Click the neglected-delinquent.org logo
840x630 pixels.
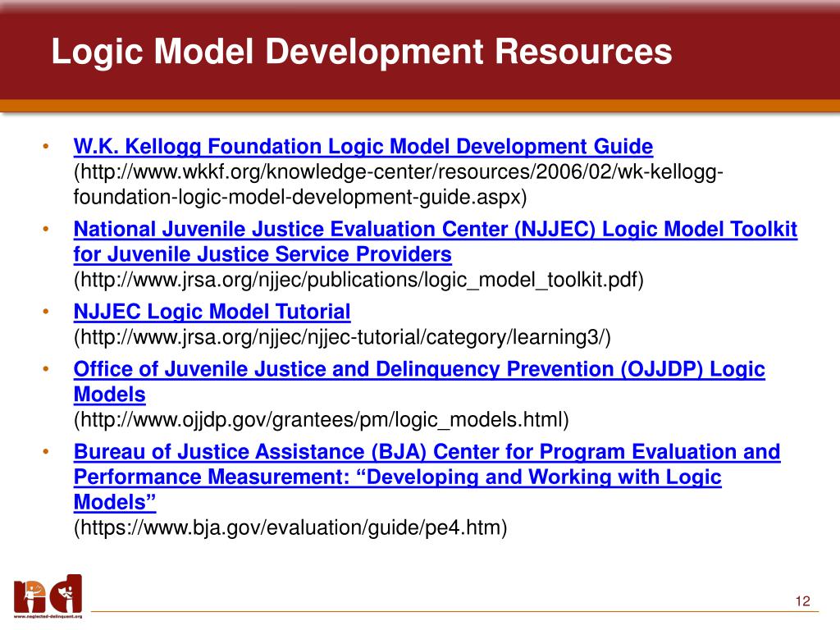point(48,596)
